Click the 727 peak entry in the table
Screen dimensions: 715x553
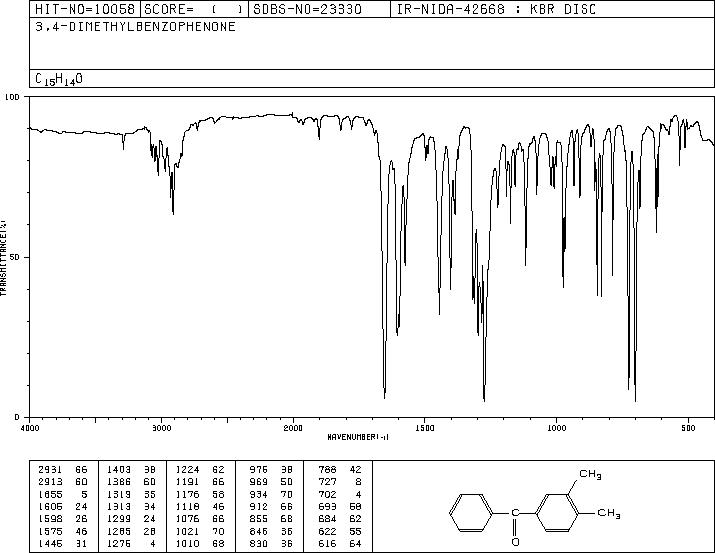pyautogui.click(x=340, y=482)
